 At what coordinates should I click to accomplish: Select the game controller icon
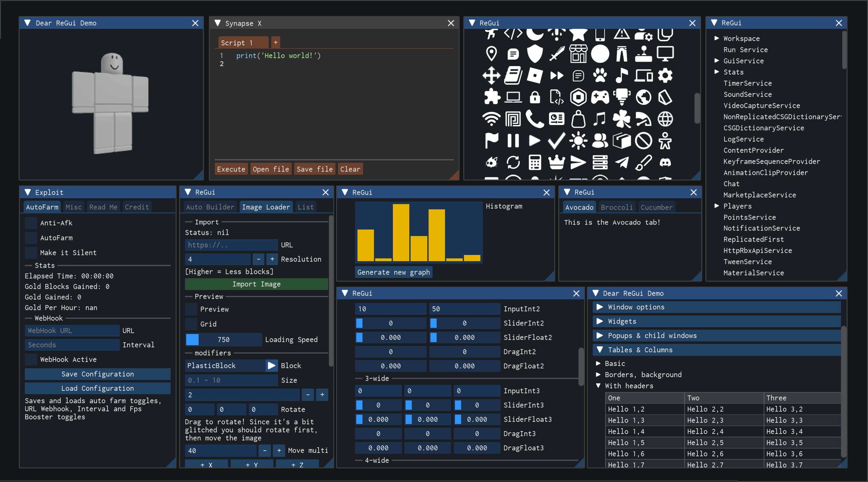tap(600, 97)
